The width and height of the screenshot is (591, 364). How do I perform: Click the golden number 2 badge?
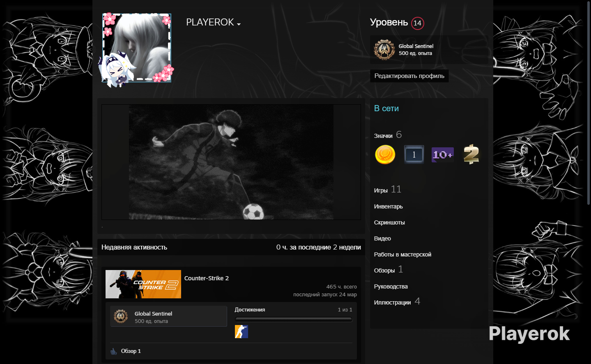coord(471,155)
